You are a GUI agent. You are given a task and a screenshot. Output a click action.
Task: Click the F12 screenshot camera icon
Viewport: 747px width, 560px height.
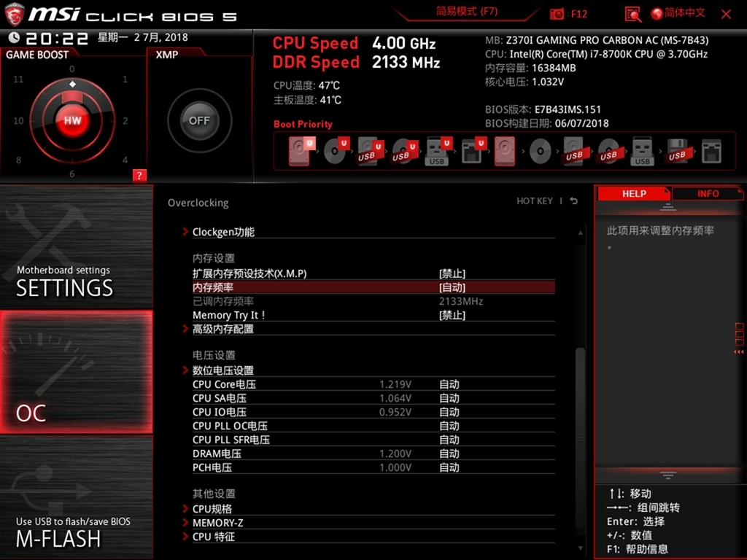tap(557, 15)
